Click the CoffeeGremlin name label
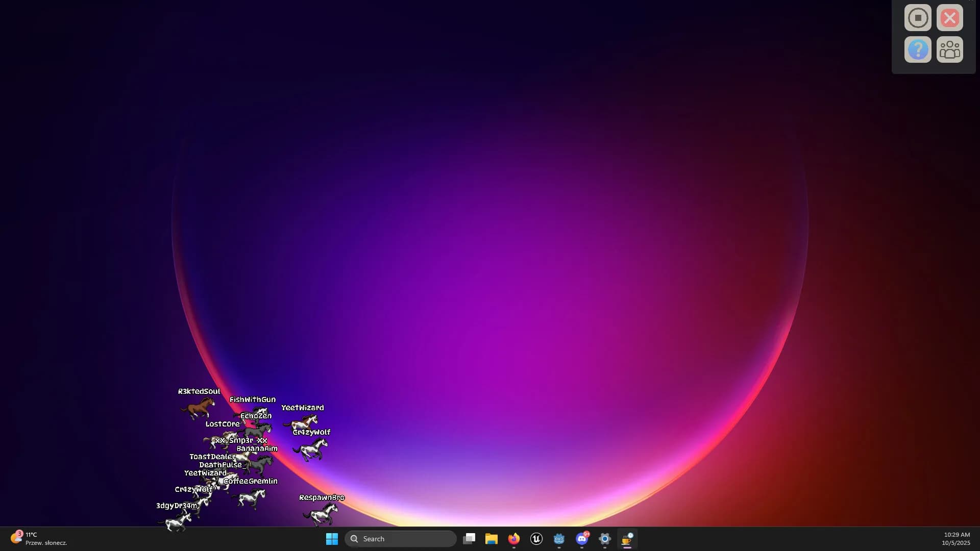Screen dimensions: 980x551 point(251,481)
